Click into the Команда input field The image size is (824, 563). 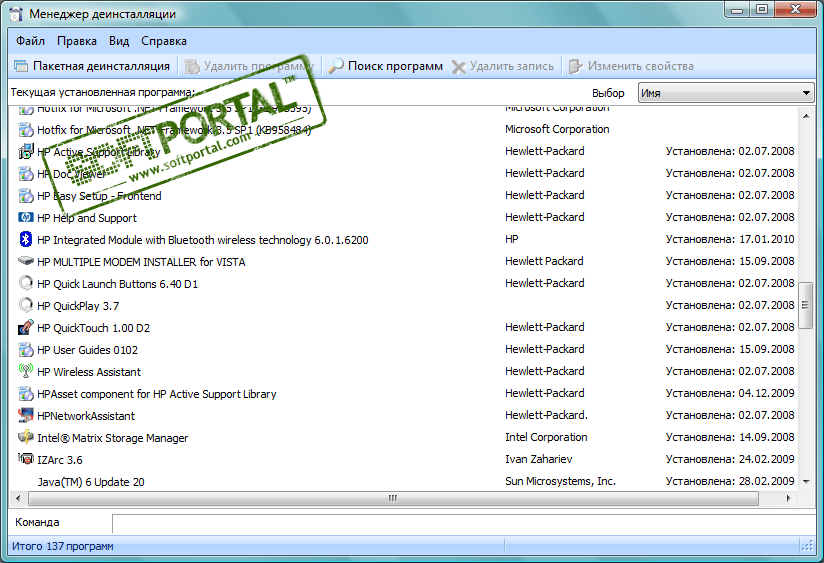[464, 523]
